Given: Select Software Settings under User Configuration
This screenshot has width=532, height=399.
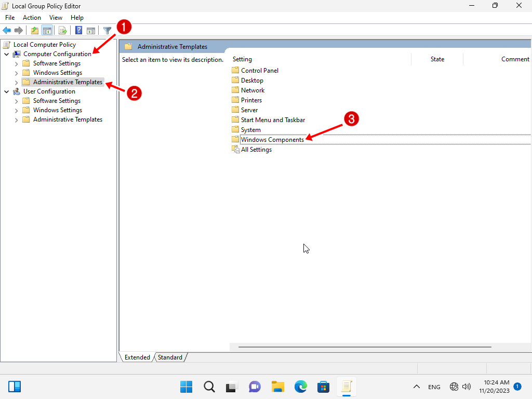Looking at the screenshot, I should coord(57,101).
